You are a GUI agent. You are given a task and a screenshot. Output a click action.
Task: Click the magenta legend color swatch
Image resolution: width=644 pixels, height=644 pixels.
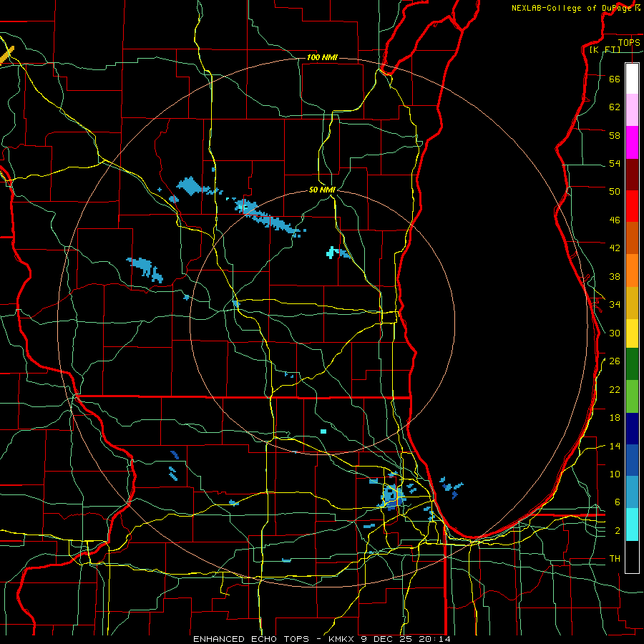pos(632,142)
